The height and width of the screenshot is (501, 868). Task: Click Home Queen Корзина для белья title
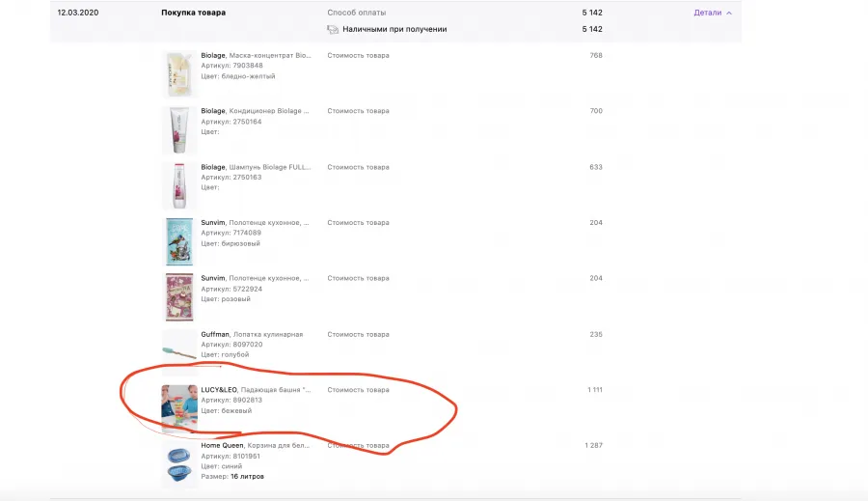[x=256, y=446]
